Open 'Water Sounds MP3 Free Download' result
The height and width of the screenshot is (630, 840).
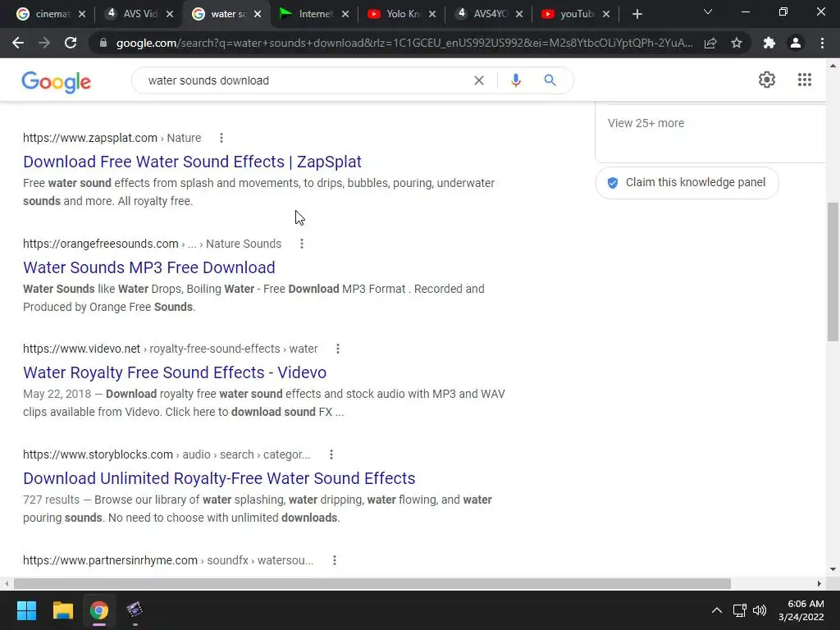149,267
